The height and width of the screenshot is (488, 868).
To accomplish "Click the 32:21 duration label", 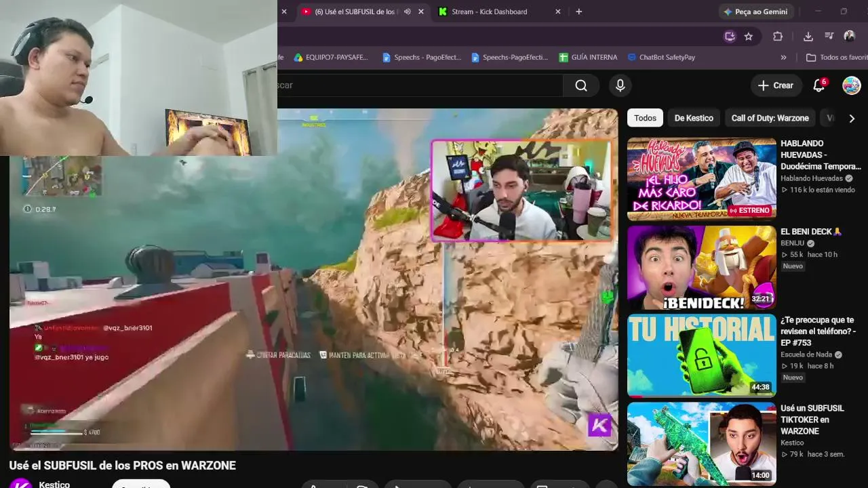I will [x=761, y=299].
